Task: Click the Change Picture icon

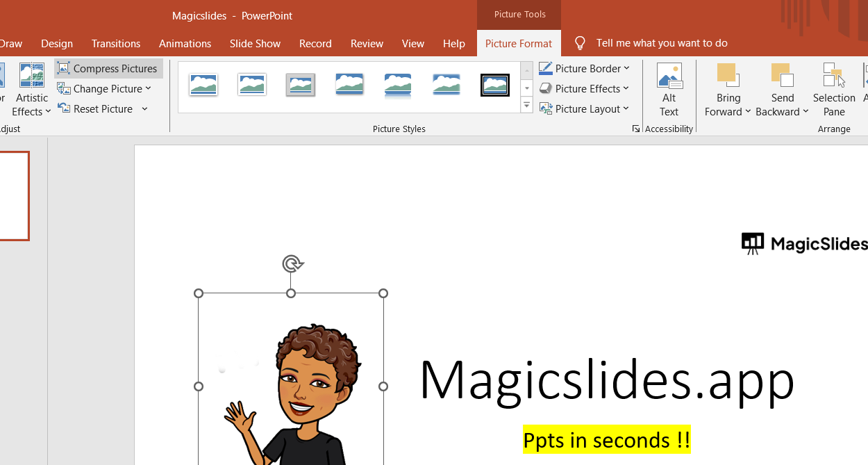Action: tap(63, 88)
